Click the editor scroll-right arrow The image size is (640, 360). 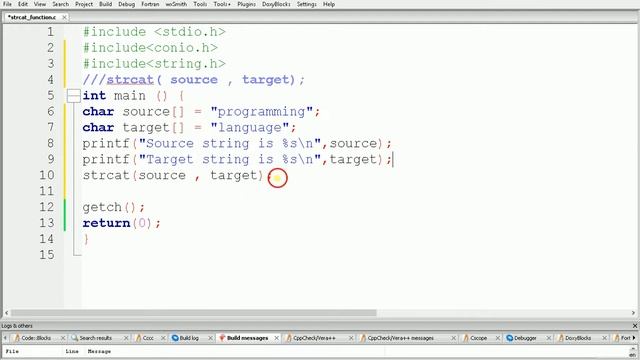(x=633, y=313)
